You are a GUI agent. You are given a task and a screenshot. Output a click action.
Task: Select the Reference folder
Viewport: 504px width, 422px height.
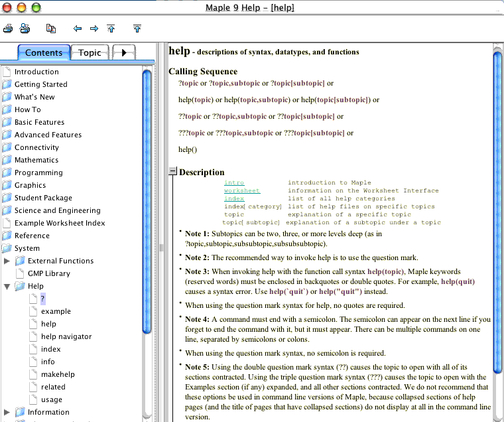[32, 236]
